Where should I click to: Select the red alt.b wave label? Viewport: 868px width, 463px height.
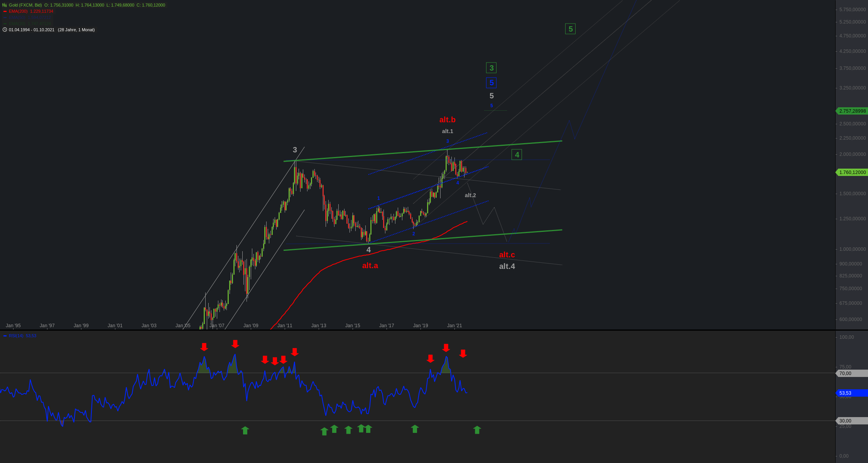pyautogui.click(x=447, y=120)
